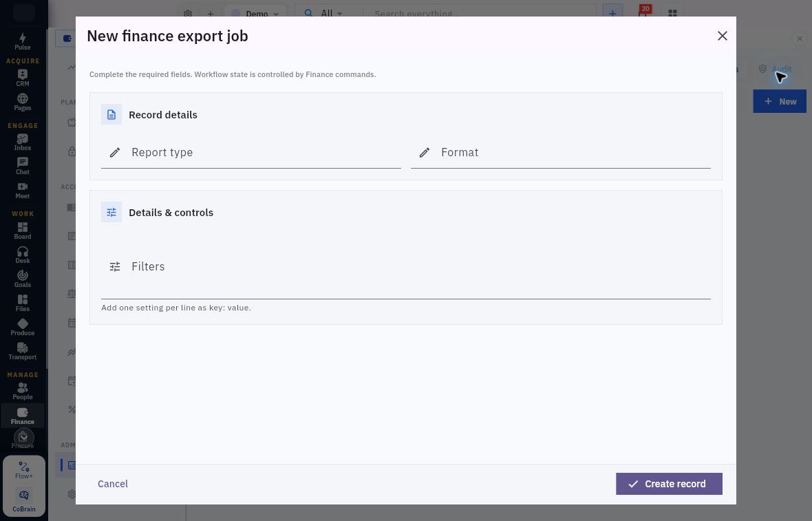This screenshot has height=521, width=812.
Task: Open the Board module
Action: pos(22,231)
